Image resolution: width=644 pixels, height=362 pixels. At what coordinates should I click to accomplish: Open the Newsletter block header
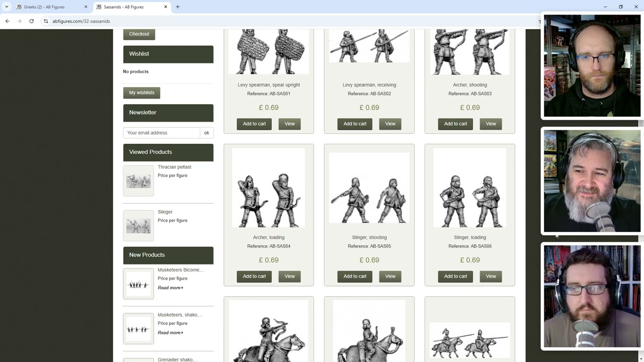[x=168, y=113]
